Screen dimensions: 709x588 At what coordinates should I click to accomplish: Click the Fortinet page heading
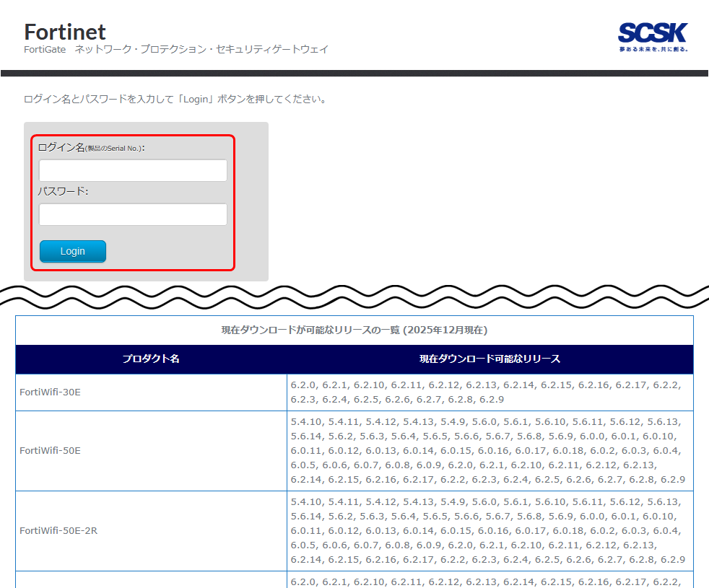65,32
